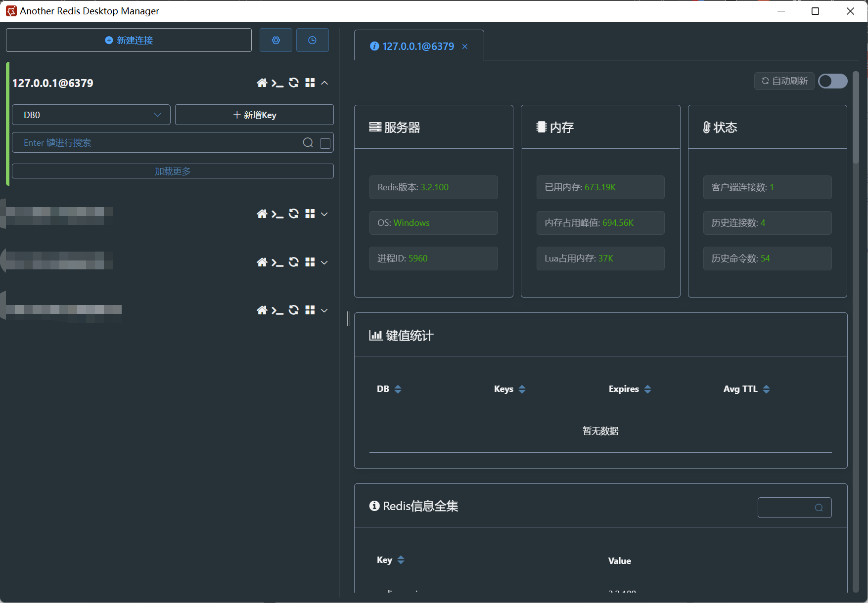This screenshot has width=868, height=603.
Task: Click the 进程ID: 5960 tag
Action: pos(434,258)
